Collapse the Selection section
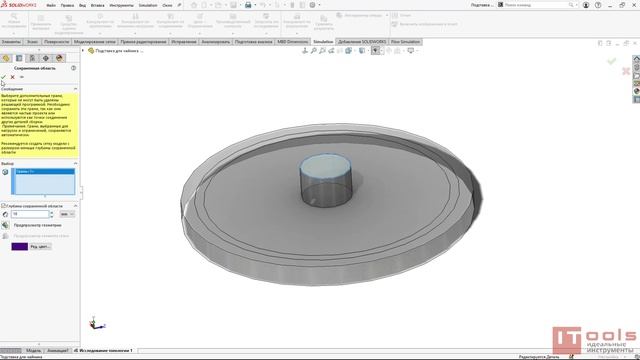 [x=75, y=163]
